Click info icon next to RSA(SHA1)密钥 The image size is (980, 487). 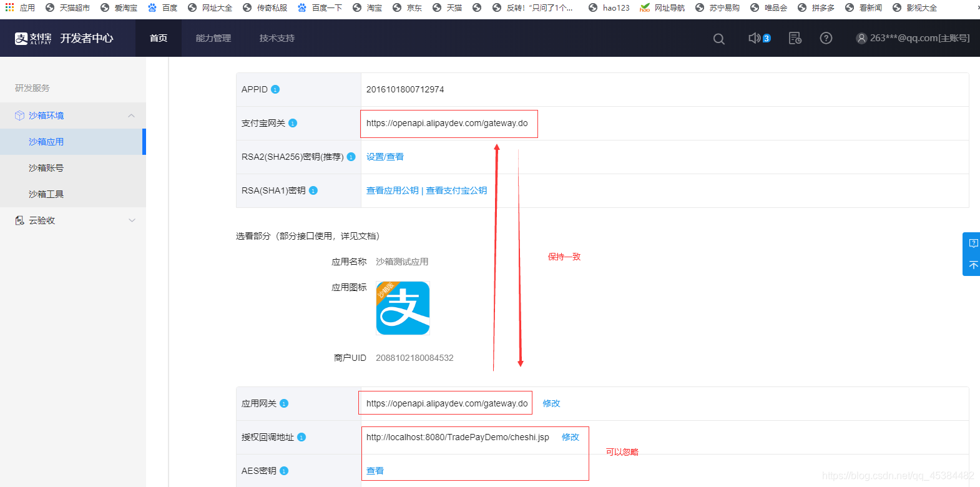[313, 190]
